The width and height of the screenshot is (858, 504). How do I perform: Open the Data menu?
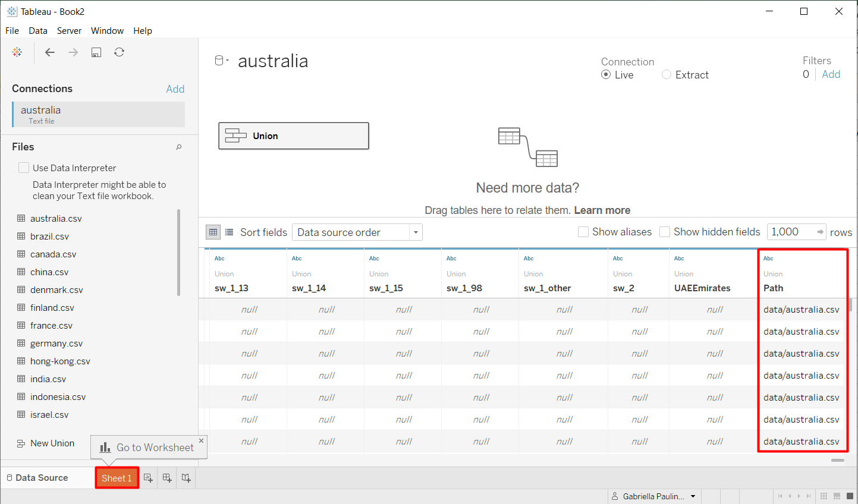click(x=37, y=31)
